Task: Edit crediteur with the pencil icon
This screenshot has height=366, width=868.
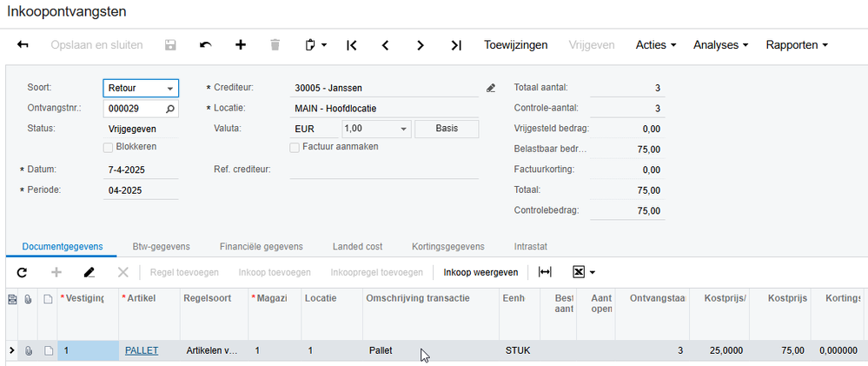Action: (490, 88)
